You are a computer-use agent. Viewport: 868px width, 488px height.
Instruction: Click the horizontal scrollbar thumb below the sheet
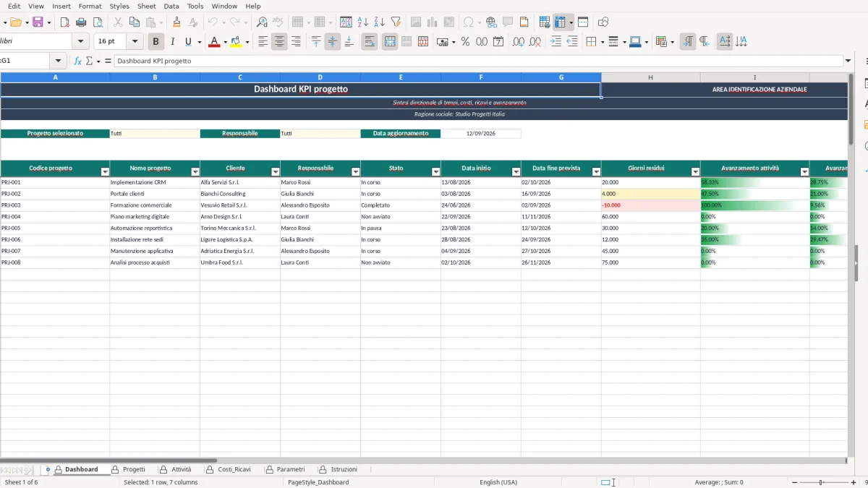click(109, 460)
